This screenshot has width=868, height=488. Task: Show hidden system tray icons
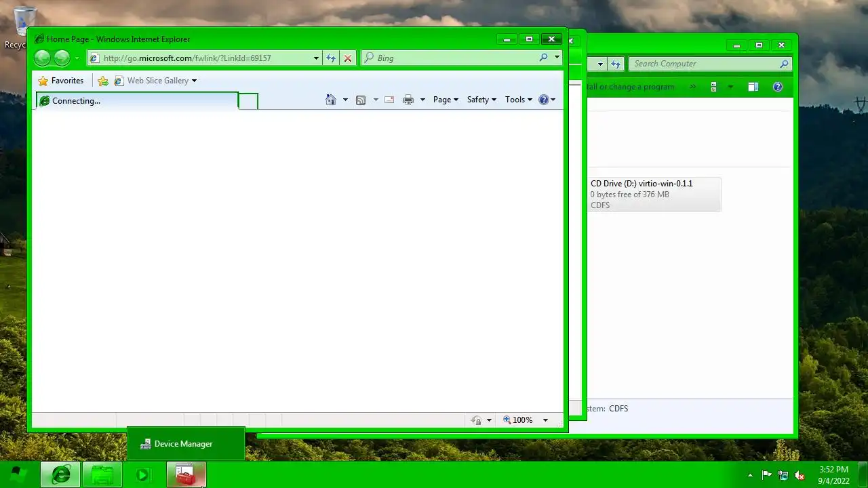[x=750, y=475]
